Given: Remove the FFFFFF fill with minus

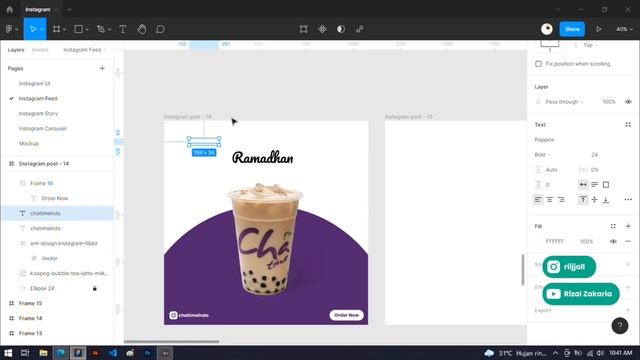Looking at the screenshot, I should (x=628, y=241).
